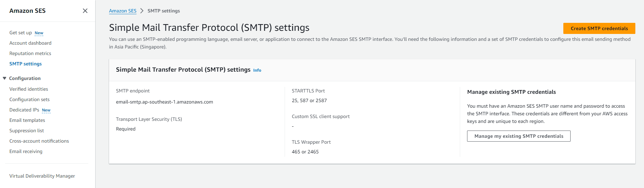Screen dimensions: 644x188
Task: Click the Amazon SES sidebar title
Action: pyautogui.click(x=27, y=11)
